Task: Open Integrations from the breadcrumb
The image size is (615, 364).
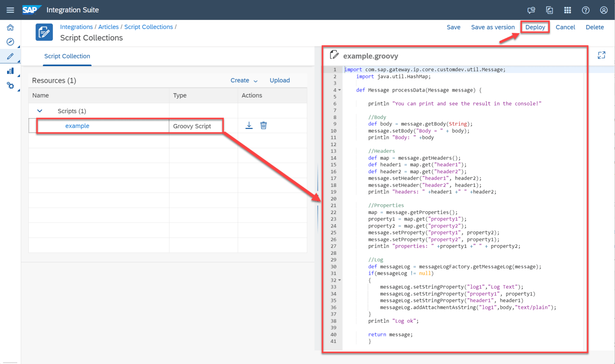Action: [x=76, y=27]
